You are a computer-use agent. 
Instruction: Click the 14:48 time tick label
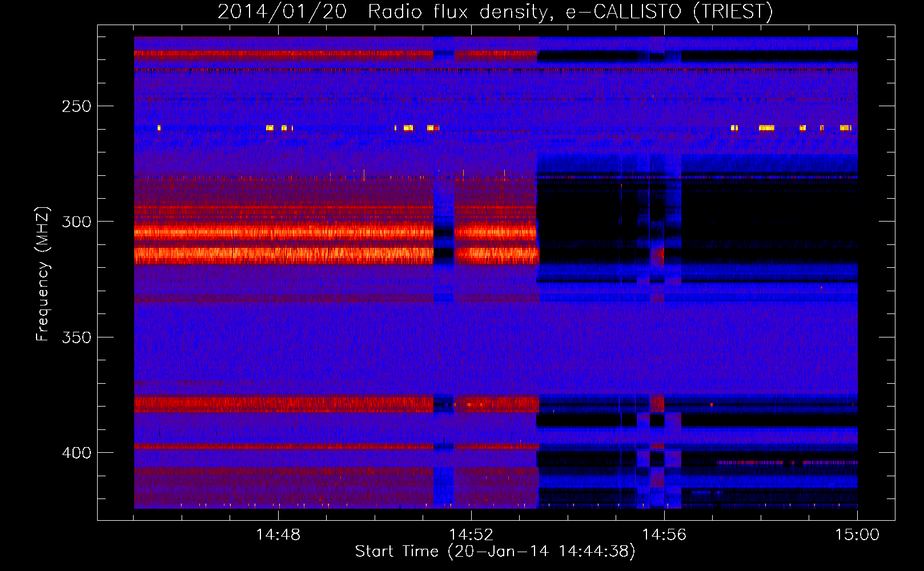(278, 535)
